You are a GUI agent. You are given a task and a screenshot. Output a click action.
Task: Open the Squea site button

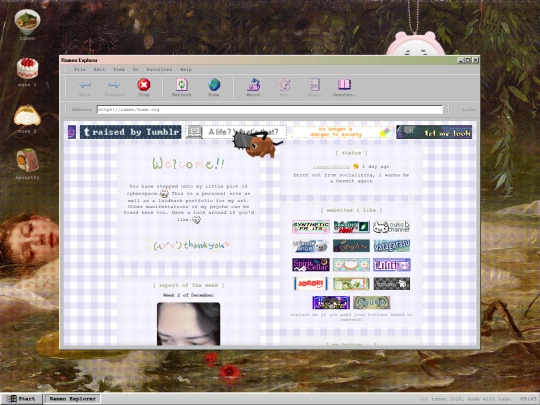tap(372, 303)
